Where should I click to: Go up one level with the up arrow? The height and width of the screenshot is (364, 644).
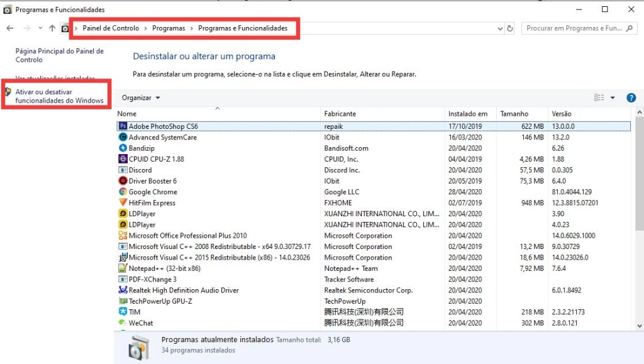52,28
